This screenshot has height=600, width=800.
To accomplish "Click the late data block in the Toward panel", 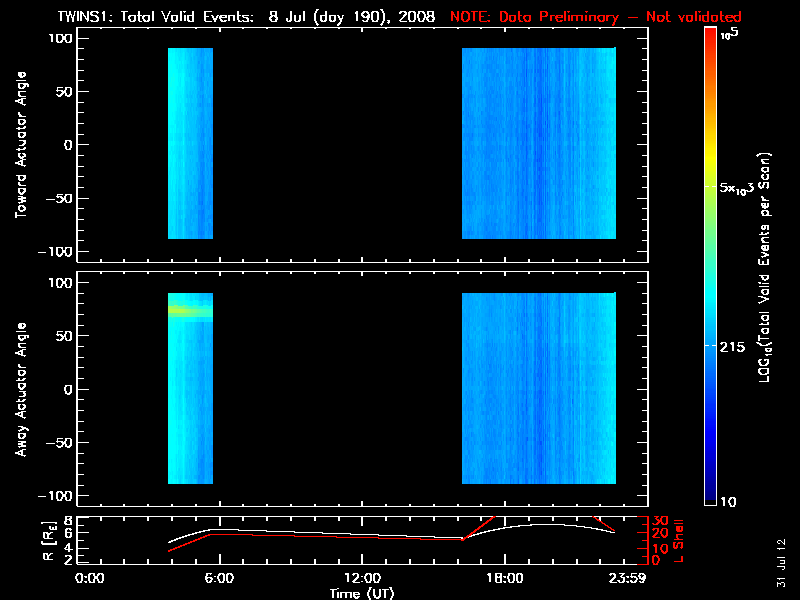I will pyautogui.click(x=539, y=143).
